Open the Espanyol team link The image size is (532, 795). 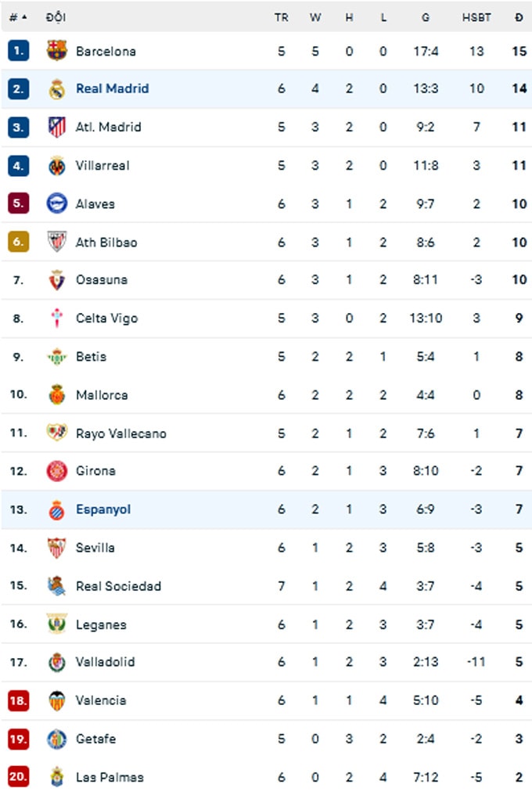[103, 509]
